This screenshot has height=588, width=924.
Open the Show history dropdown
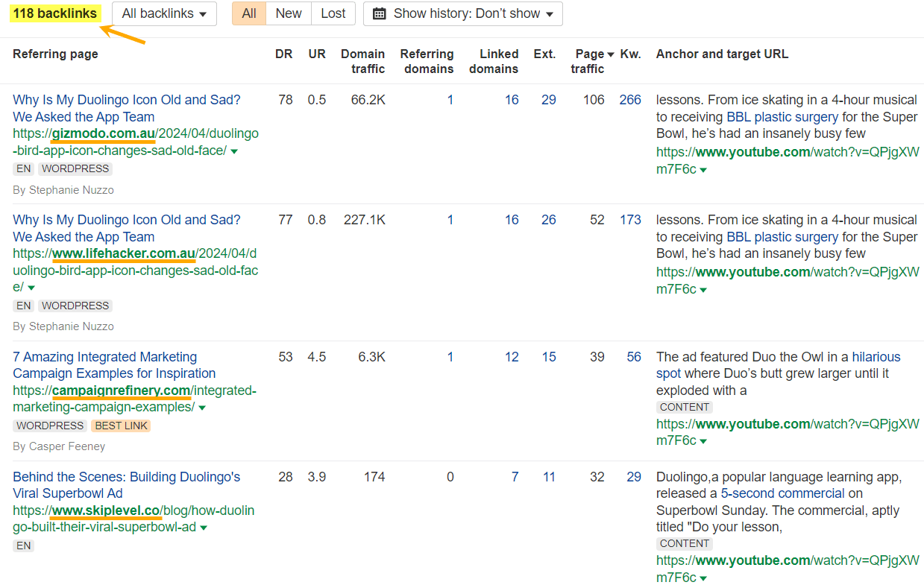[462, 13]
